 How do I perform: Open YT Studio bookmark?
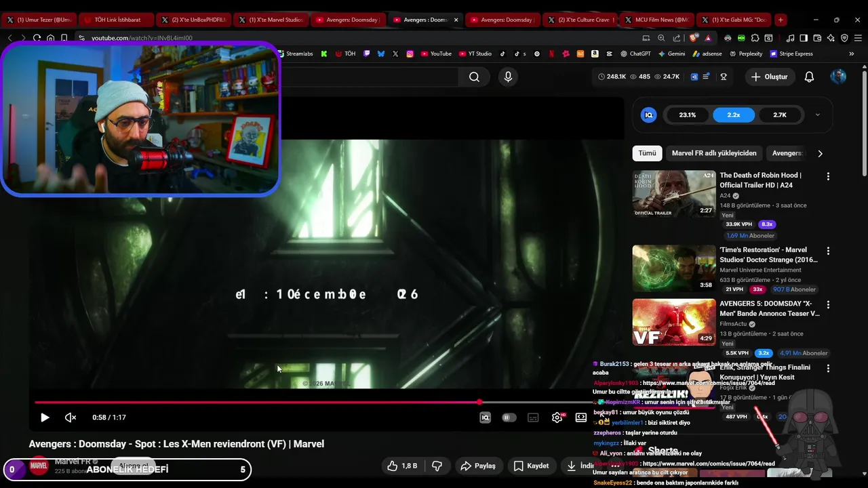pos(475,54)
